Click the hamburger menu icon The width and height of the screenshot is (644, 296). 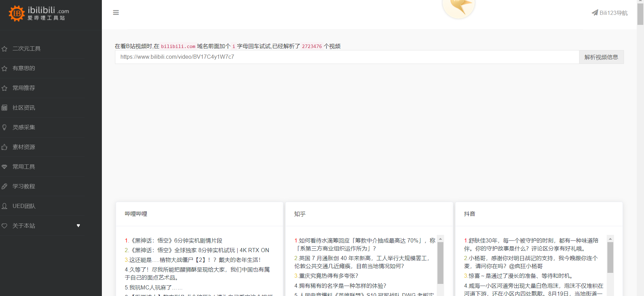116,13
